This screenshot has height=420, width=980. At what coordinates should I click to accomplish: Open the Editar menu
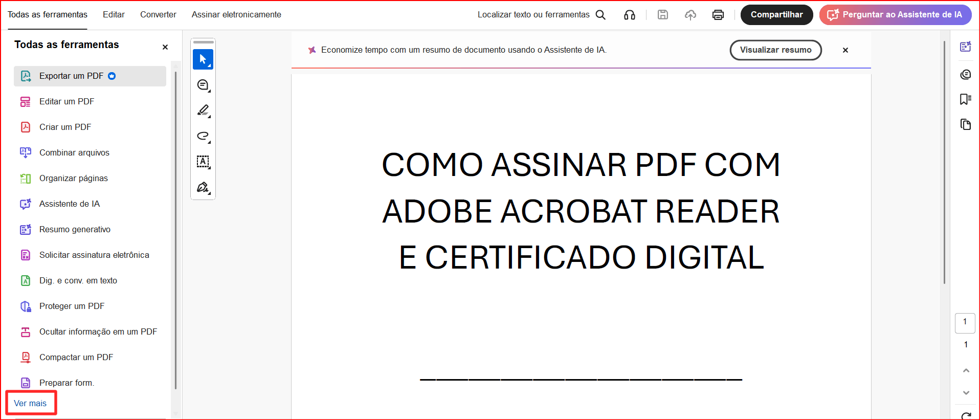click(x=114, y=15)
